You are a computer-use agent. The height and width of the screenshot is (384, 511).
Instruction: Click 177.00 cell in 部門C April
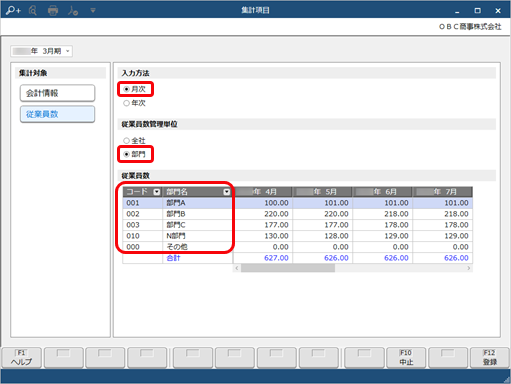tap(263, 225)
